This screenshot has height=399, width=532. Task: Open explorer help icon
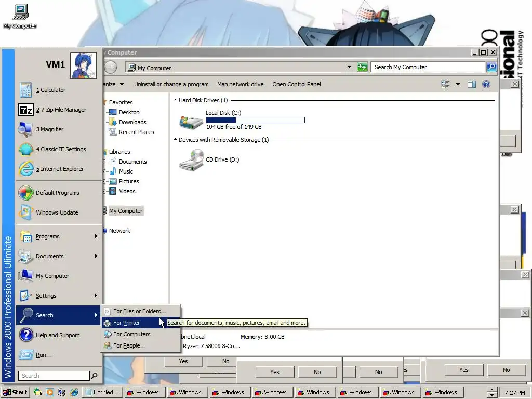[486, 84]
